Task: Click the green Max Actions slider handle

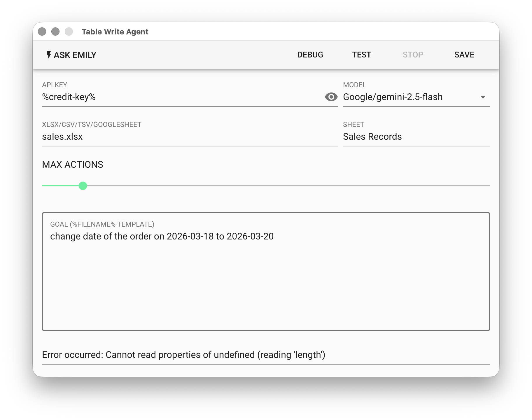Action: [83, 186]
